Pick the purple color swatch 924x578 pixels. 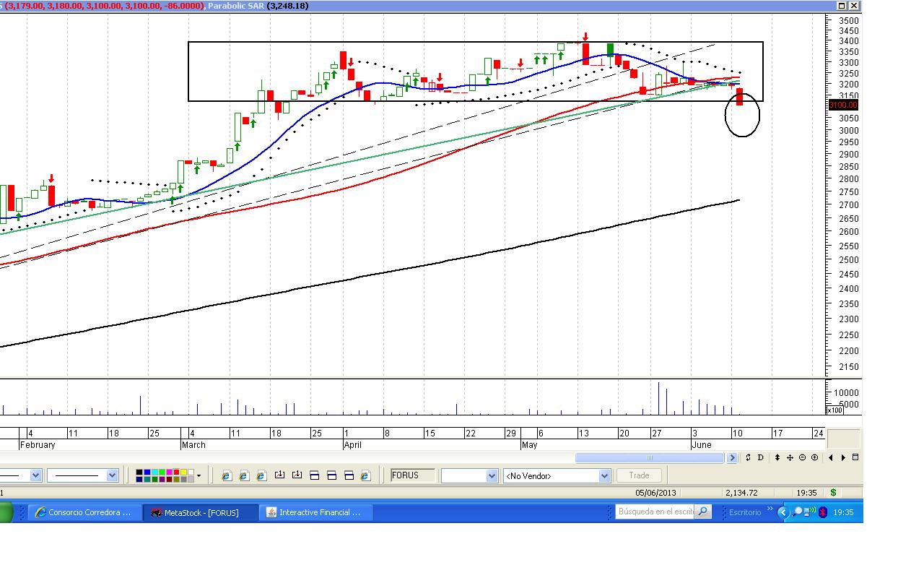(x=161, y=479)
